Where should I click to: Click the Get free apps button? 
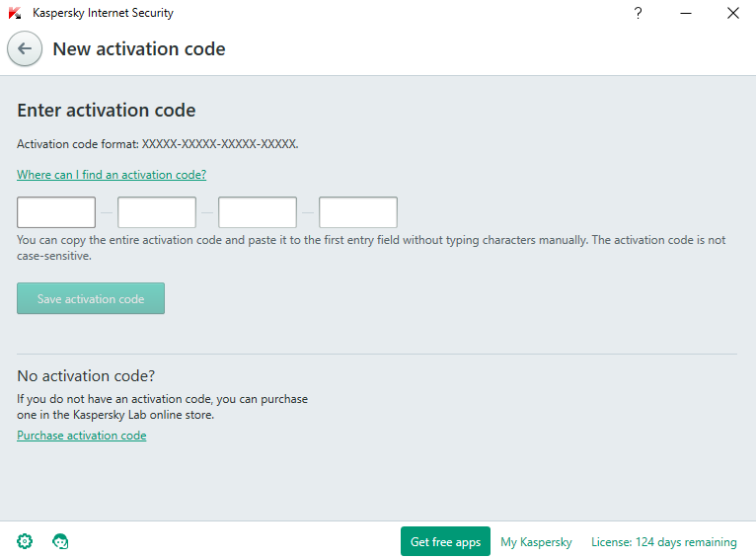[x=445, y=541]
